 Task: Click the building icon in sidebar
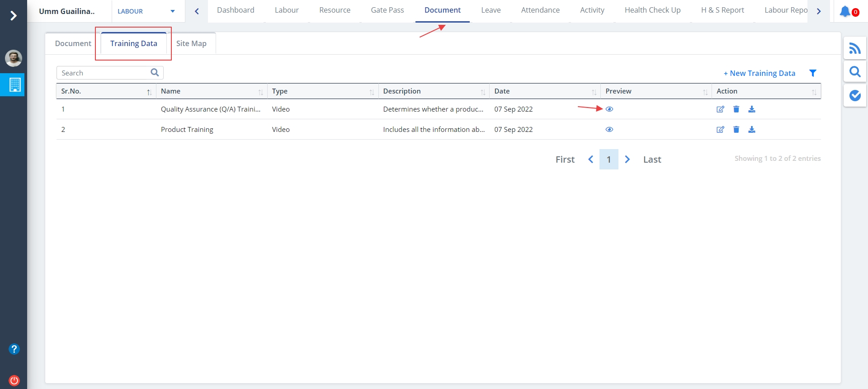14,84
